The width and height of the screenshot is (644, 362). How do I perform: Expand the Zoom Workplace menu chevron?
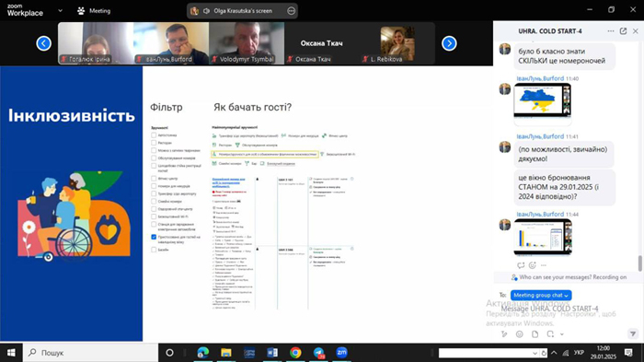point(61,11)
